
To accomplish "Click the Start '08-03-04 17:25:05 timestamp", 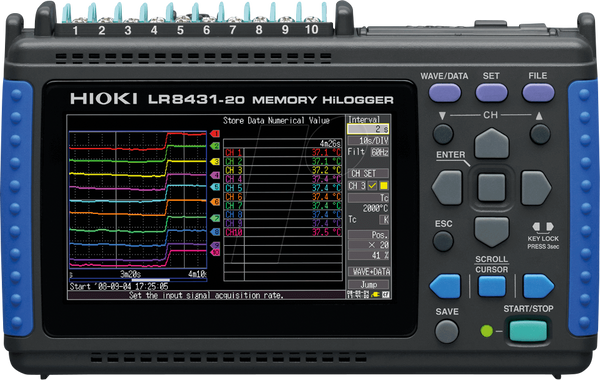I will (x=119, y=287).
